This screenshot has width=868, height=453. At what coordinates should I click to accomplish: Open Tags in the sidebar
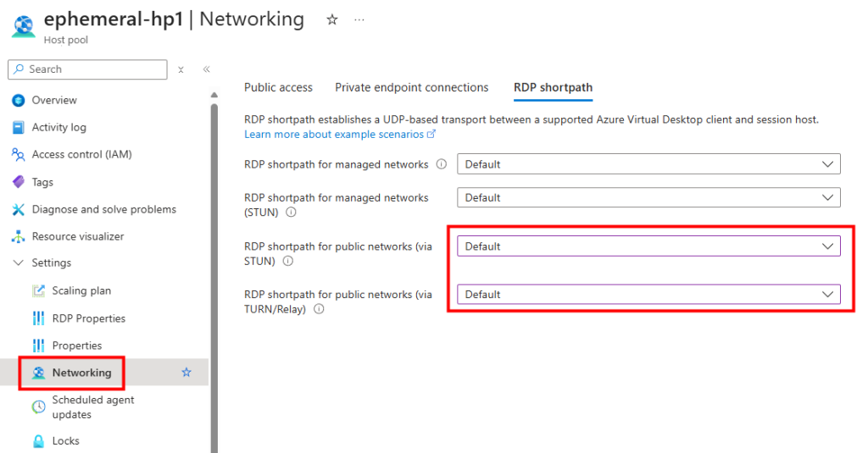coord(42,182)
